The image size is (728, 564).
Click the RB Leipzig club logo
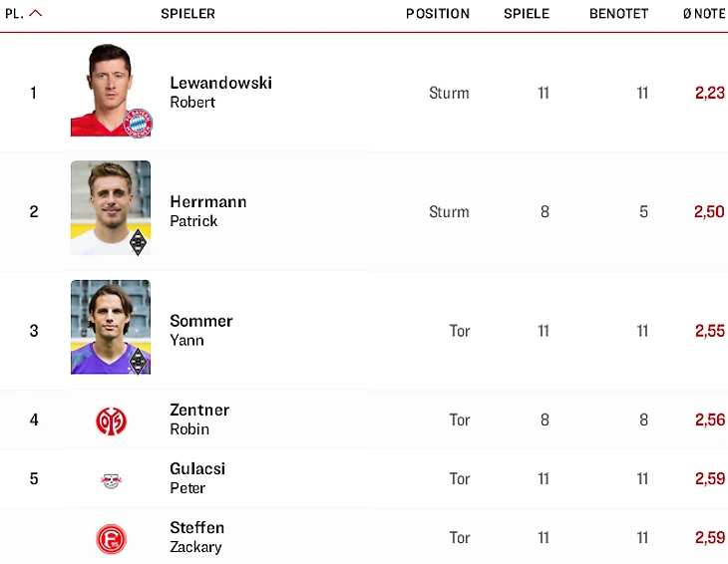point(111,480)
